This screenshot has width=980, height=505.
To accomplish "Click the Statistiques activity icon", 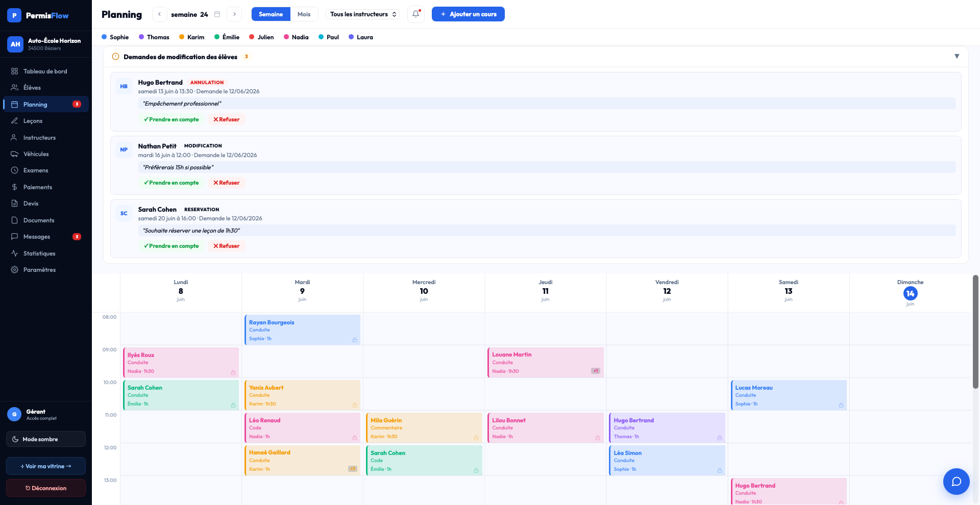I will point(14,254).
